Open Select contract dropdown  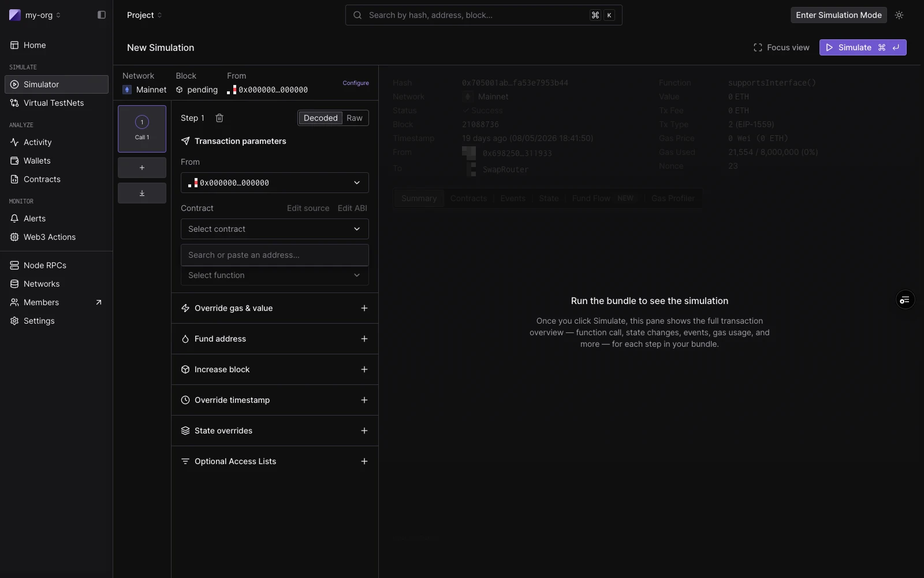click(275, 229)
